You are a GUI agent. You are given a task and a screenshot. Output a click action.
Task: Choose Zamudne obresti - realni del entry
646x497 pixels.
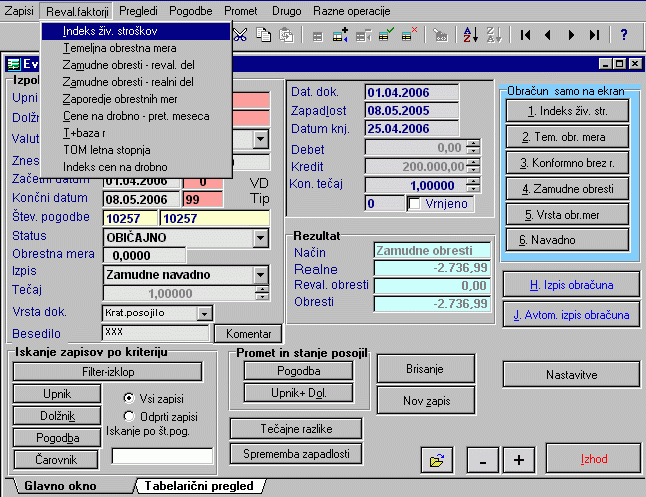136,82
